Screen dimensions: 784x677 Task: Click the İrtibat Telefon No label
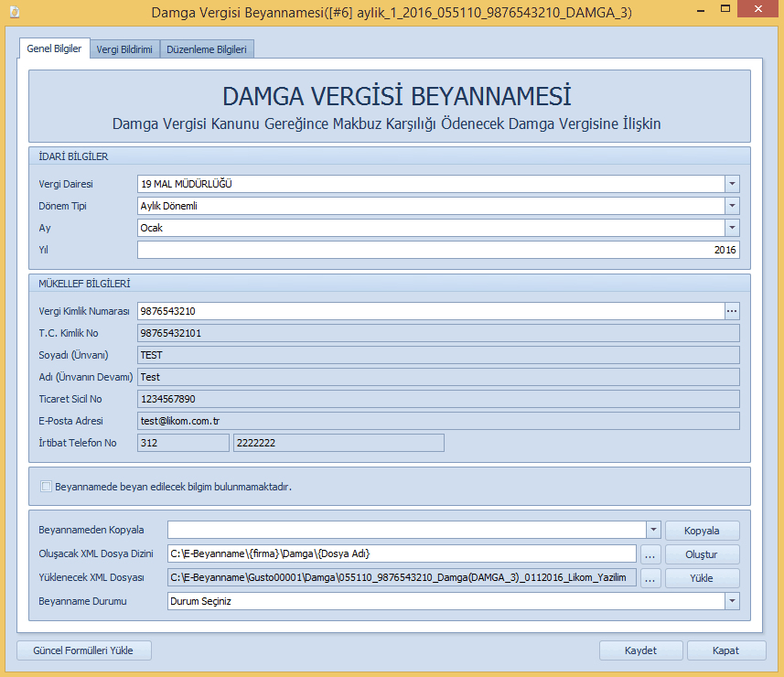pos(78,443)
